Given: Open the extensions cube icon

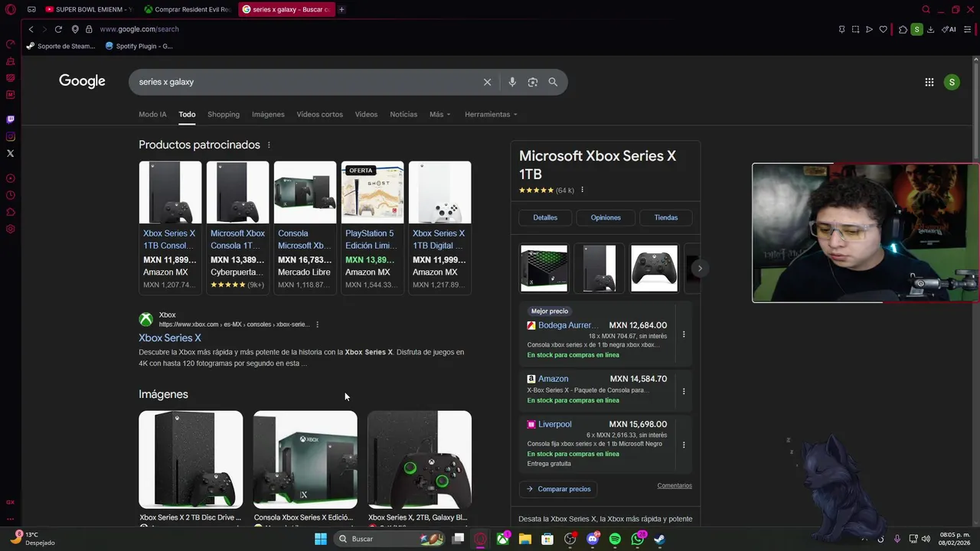Looking at the screenshot, I should 903,29.
